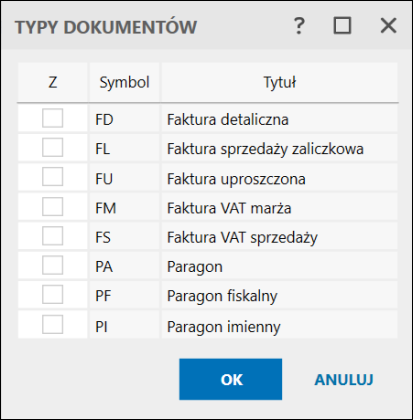Click the title 'Paragon fiskalny'

coord(222,296)
